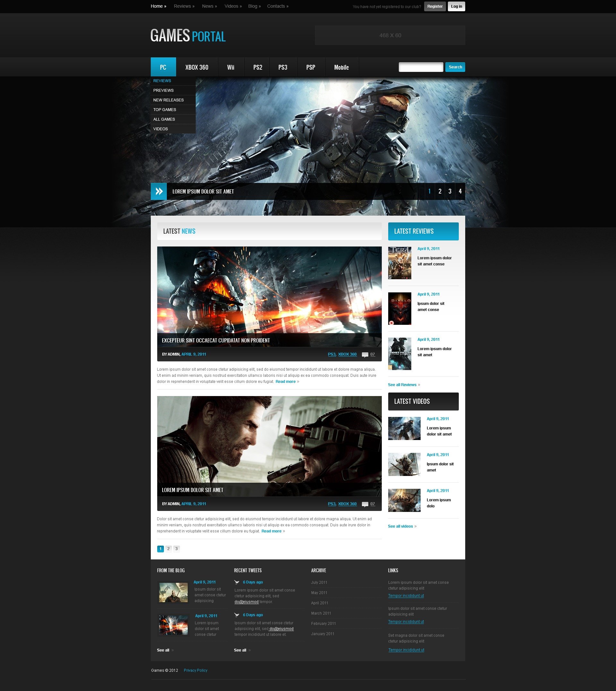Screen dimensions: 616x691
Task: Click the first tweet bird icon
Action: 237,582
